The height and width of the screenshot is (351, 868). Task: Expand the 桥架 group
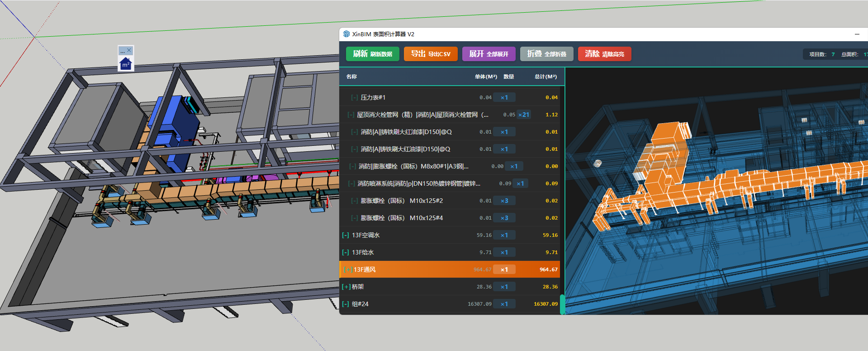(346, 287)
